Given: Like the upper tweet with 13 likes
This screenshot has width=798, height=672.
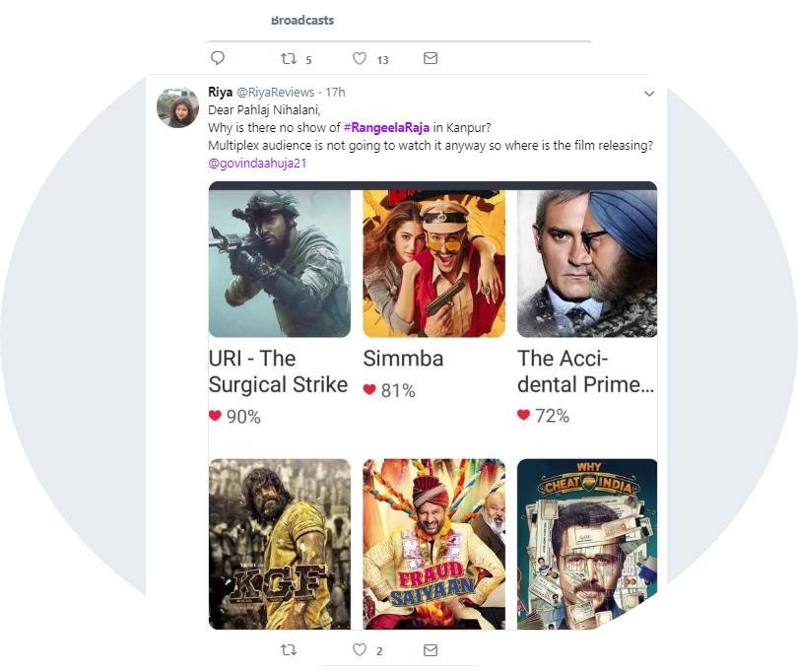Looking at the screenshot, I should 360,59.
